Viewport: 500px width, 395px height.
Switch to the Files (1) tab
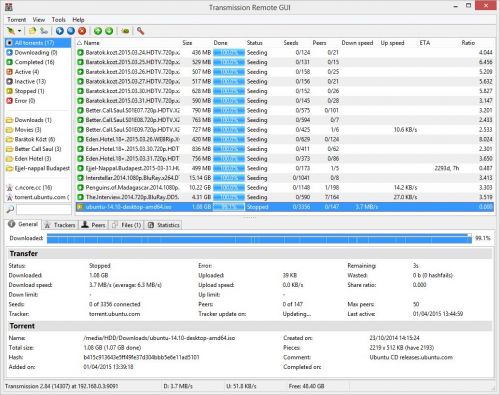click(x=126, y=225)
